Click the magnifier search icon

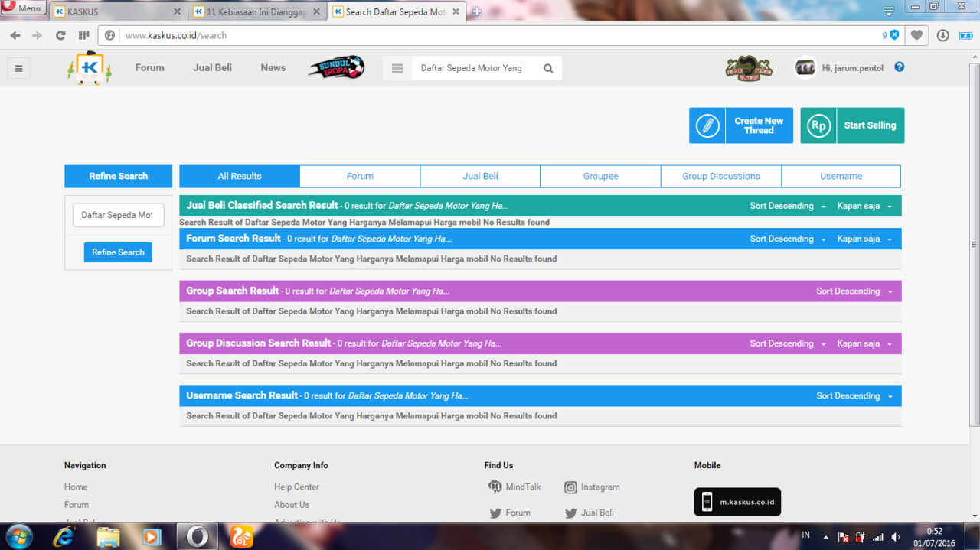coord(548,68)
